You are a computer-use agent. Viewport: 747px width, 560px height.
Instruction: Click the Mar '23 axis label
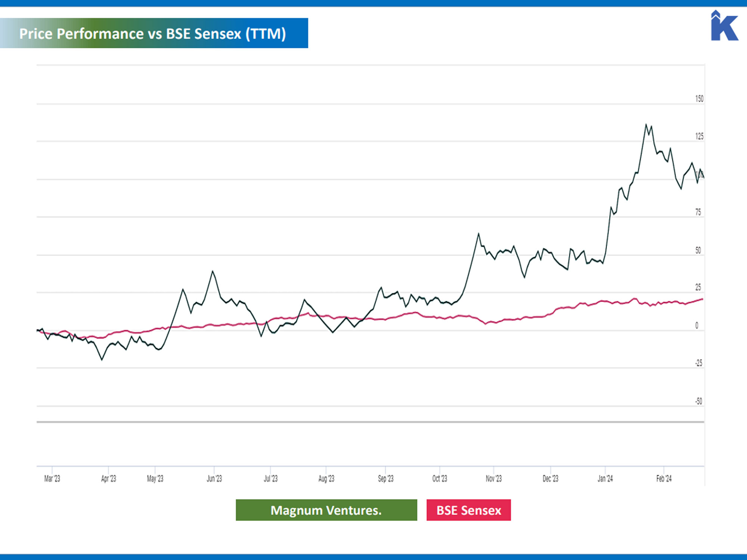click(x=52, y=479)
